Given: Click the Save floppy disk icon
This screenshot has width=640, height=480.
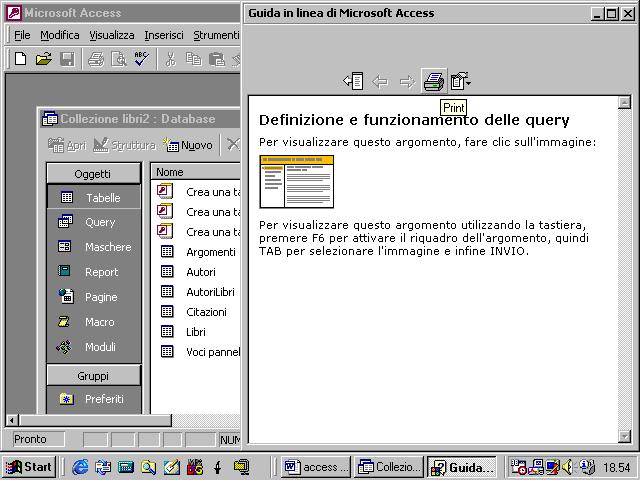Looking at the screenshot, I should pyautogui.click(x=67, y=59).
